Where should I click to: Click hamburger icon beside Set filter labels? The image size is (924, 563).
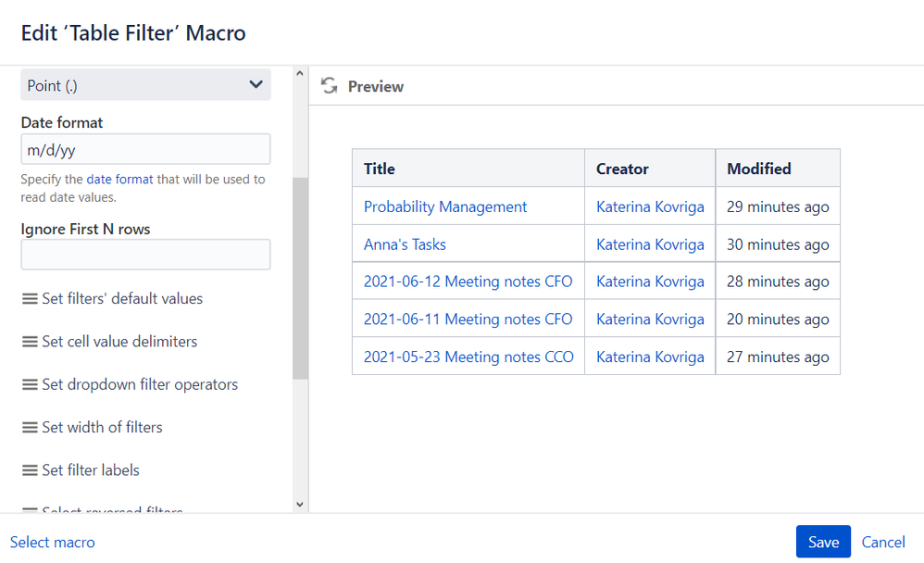[31, 470]
